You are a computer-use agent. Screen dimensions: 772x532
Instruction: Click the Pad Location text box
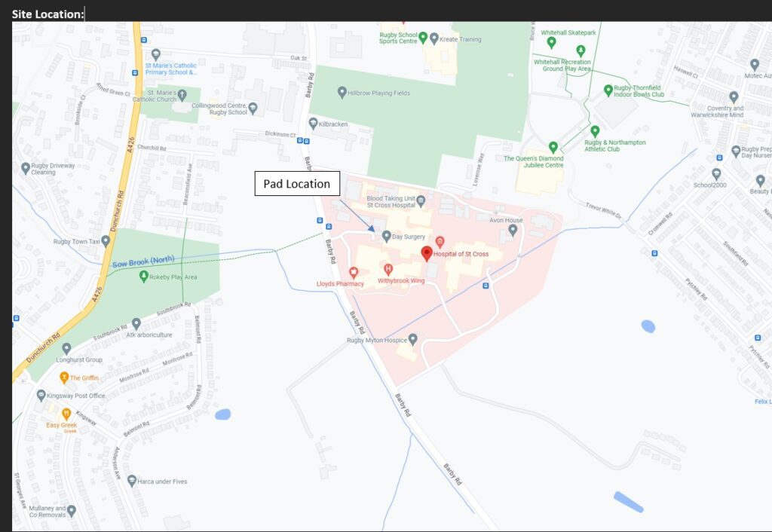pos(297,184)
